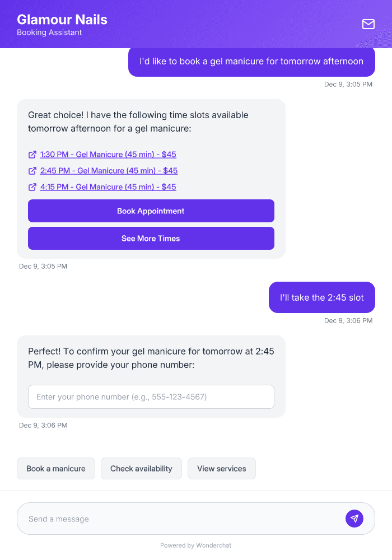Click the Glamour Nails title in the header
The image size is (392, 560).
62,19
